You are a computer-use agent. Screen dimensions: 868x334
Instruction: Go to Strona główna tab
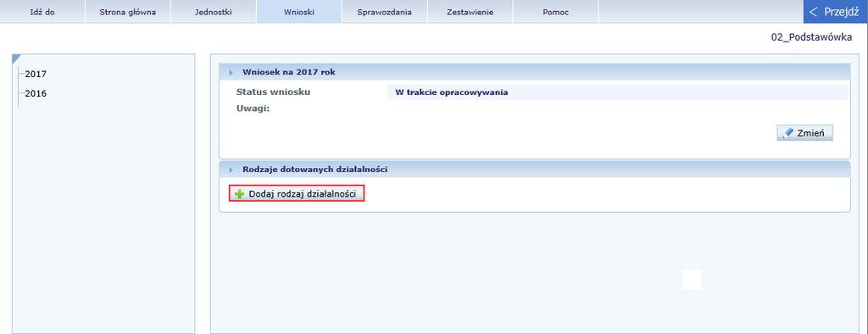click(128, 12)
